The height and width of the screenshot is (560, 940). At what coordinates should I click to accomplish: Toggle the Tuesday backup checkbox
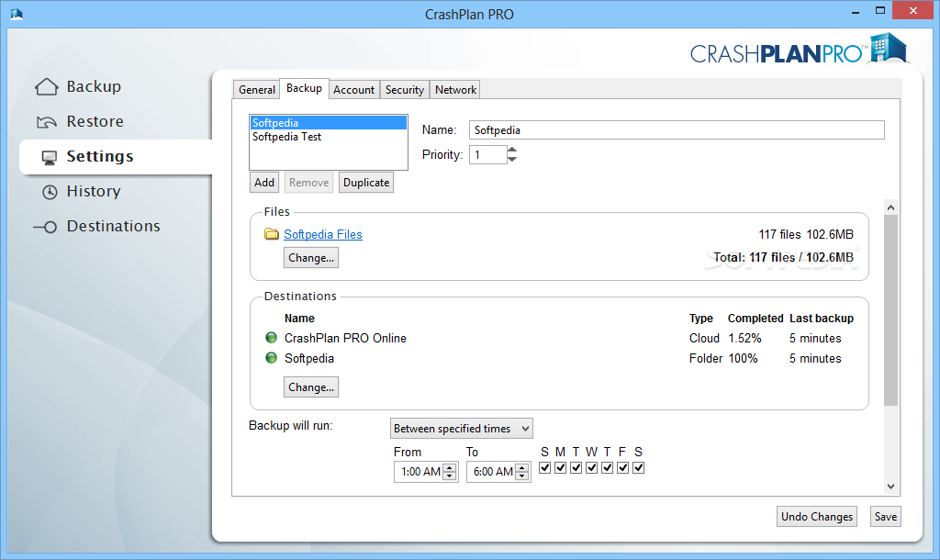click(576, 467)
